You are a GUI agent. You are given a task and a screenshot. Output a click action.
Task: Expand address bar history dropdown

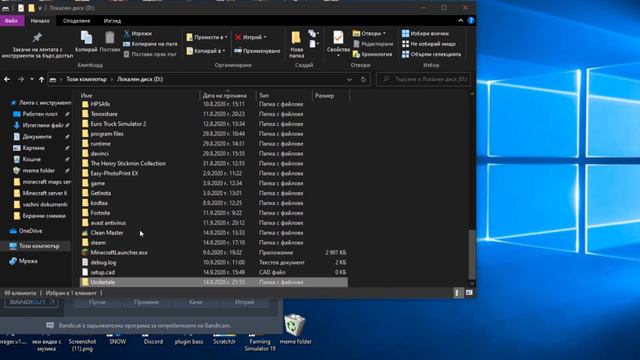(349, 79)
